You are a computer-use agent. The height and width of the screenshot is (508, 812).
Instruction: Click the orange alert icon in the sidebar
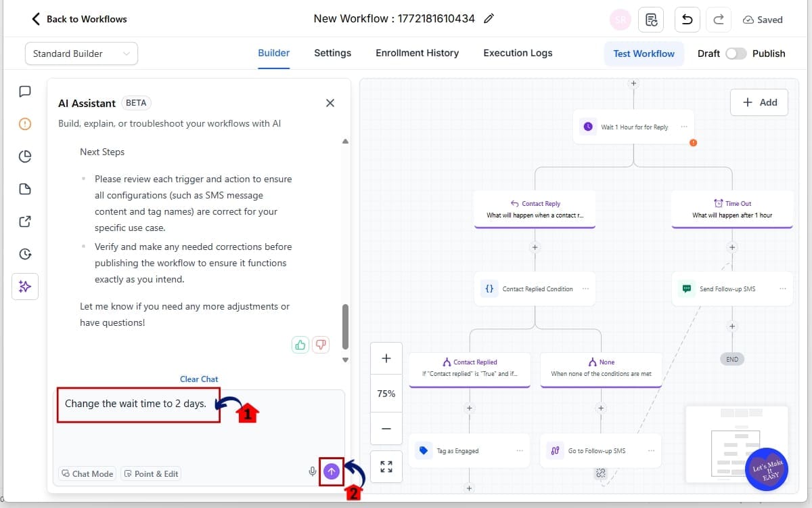(25, 123)
